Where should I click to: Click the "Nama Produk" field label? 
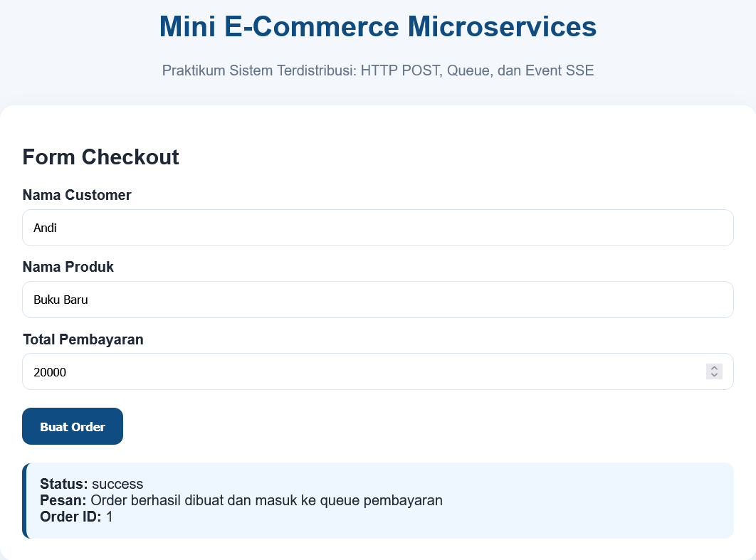click(x=68, y=267)
